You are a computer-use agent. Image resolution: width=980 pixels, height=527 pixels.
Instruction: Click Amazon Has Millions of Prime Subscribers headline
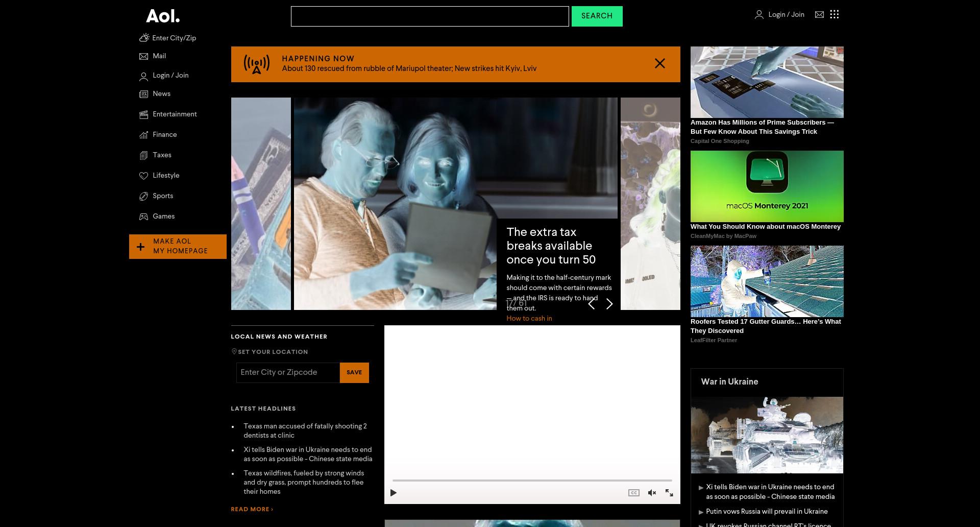[x=762, y=127]
